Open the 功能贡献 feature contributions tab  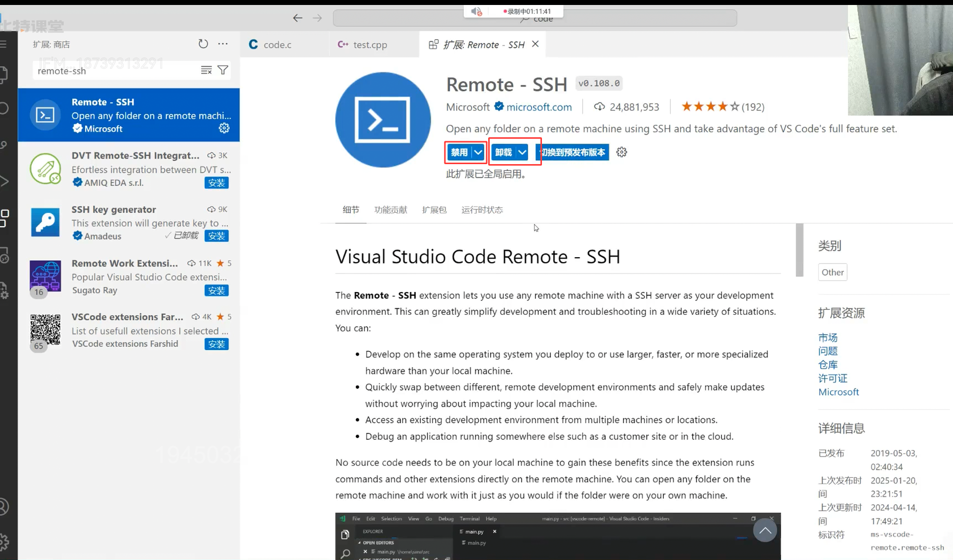pyautogui.click(x=391, y=210)
